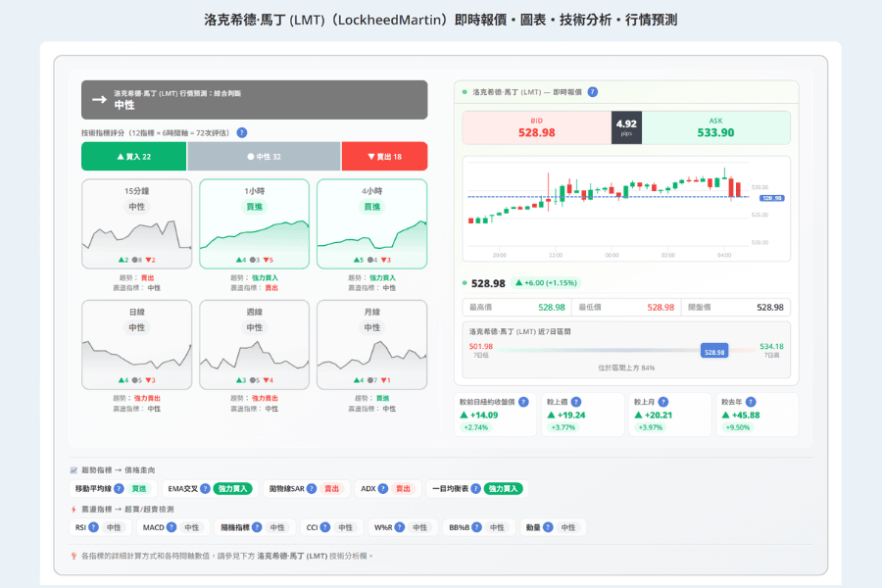Click the page title 洛克希德·馬丁 (LMT) heading
The width and height of the screenshot is (882, 588).
440,21
